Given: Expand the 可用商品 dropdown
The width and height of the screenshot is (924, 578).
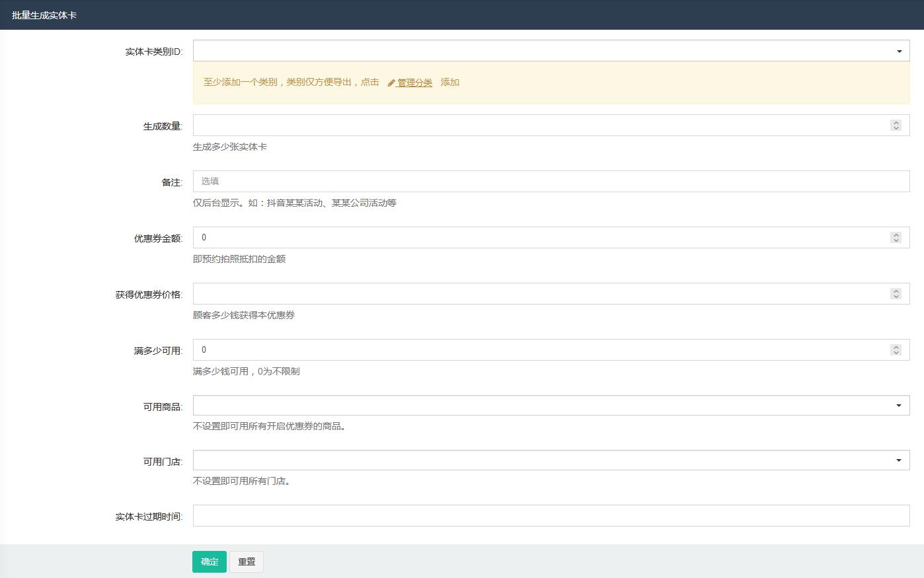Looking at the screenshot, I should point(551,406).
